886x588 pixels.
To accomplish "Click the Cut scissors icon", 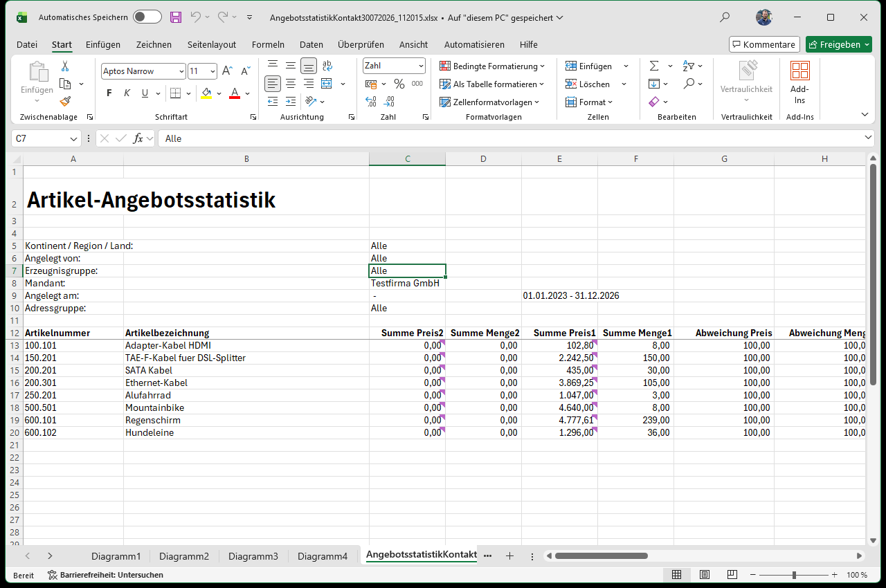I will pyautogui.click(x=65, y=66).
